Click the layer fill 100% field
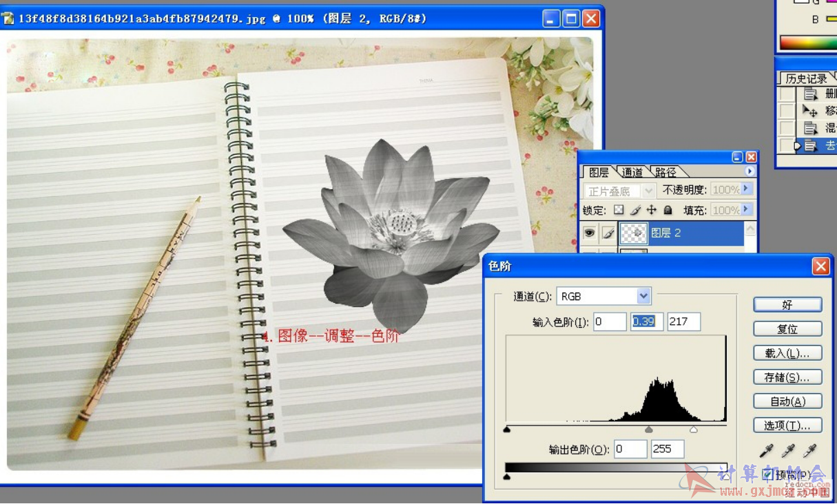The image size is (837, 504). 725,210
